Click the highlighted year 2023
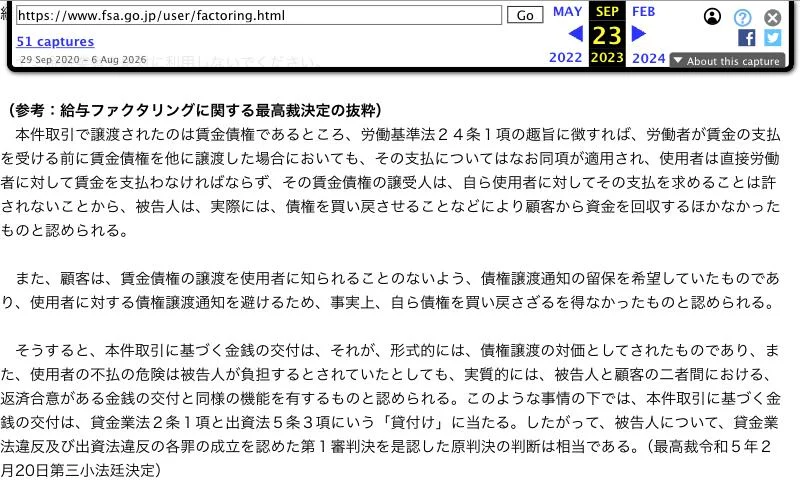800x490 pixels. pos(607,57)
